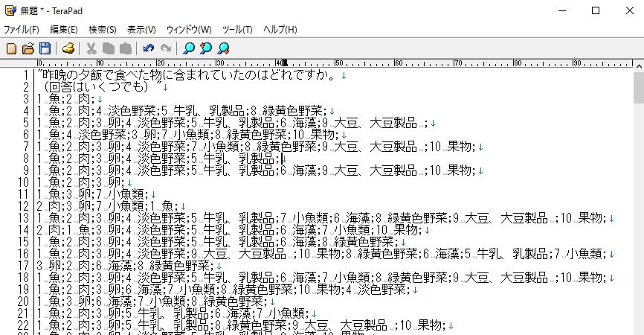Open a file using the folder icon
644x335 pixels.
(x=28, y=49)
